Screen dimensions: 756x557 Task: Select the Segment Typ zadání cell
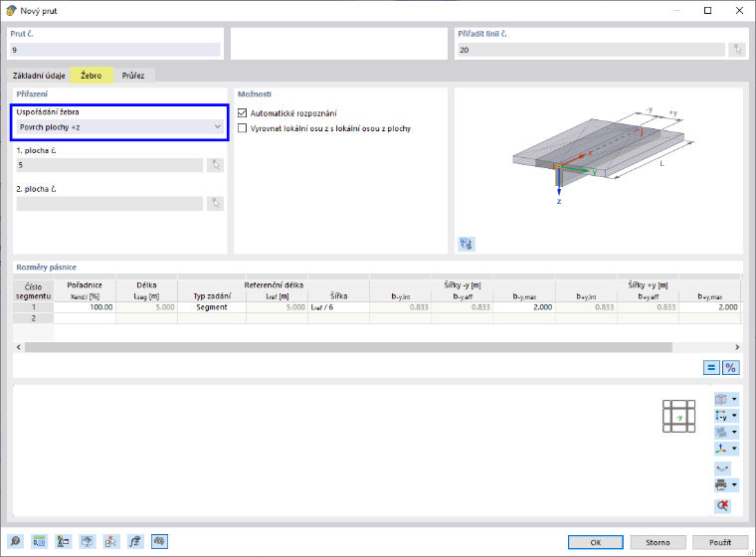coord(212,307)
